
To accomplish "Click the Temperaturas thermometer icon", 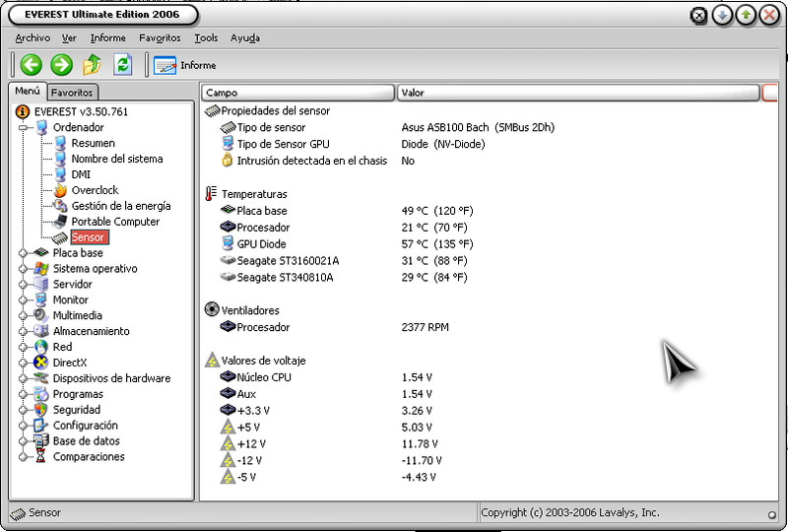I will pyautogui.click(x=211, y=194).
